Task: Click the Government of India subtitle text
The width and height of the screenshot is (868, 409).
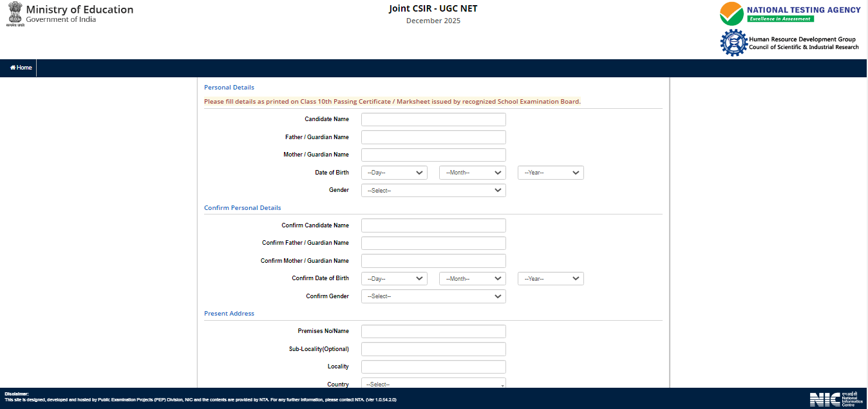Action: (61, 19)
